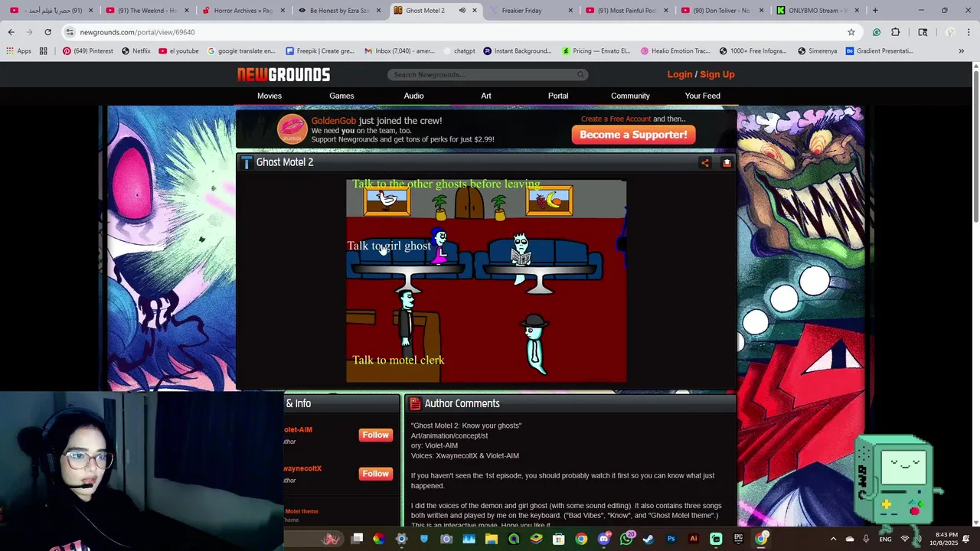Open Steam from the taskbar
980x551 pixels.
(648, 539)
